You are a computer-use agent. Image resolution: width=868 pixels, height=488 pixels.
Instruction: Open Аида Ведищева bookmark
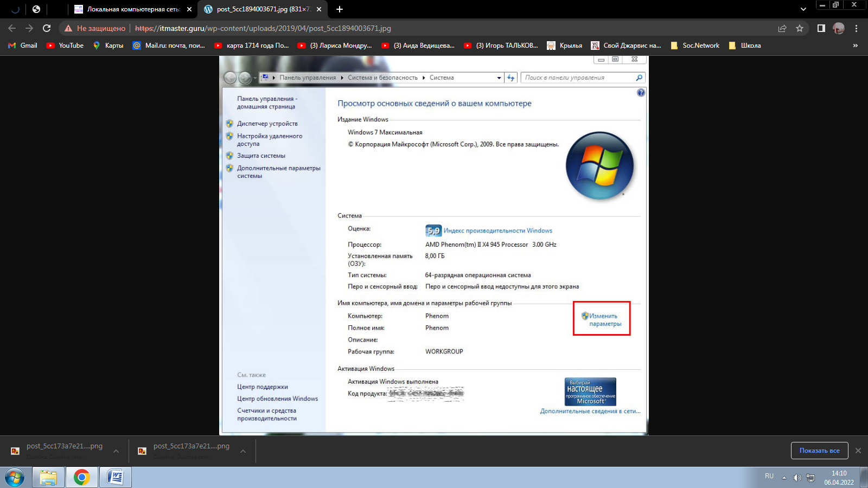click(x=418, y=46)
